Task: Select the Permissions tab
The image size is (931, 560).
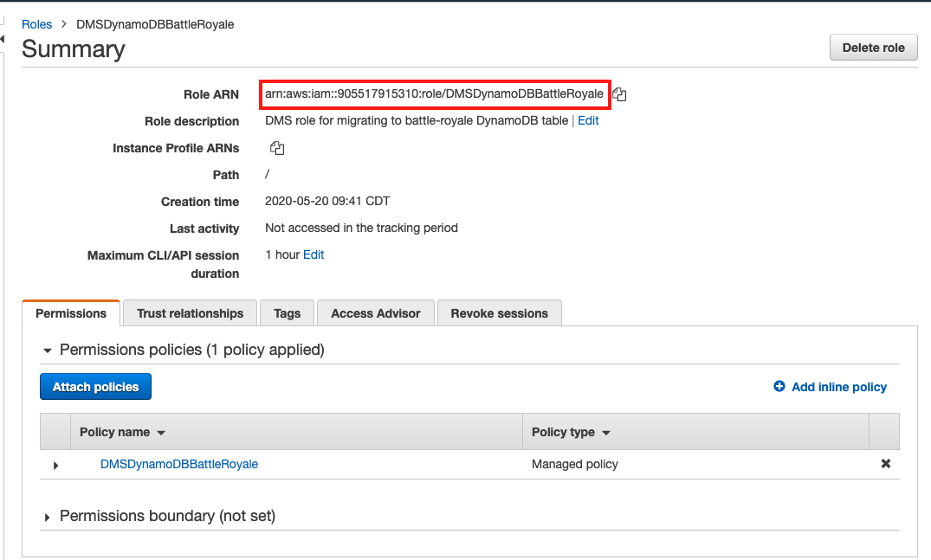Action: pyautogui.click(x=71, y=313)
